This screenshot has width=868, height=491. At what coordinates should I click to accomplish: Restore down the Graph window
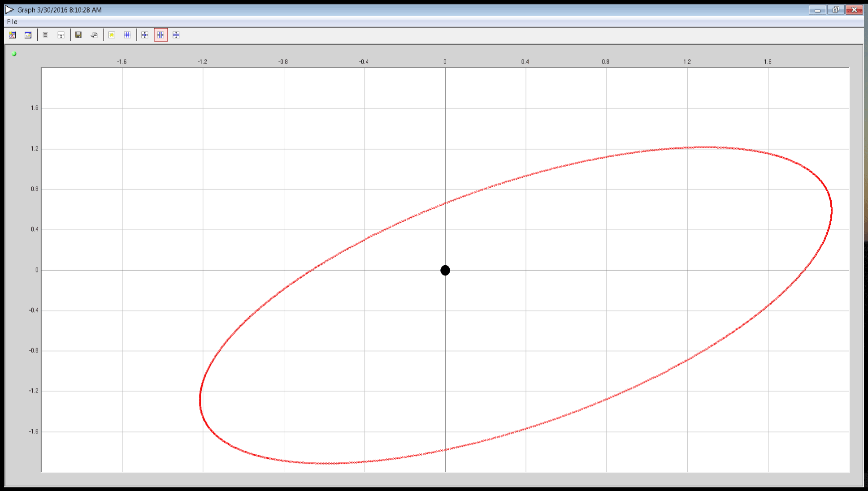click(835, 9)
